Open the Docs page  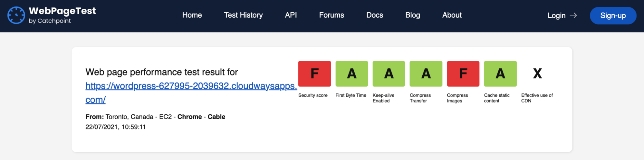pos(375,15)
